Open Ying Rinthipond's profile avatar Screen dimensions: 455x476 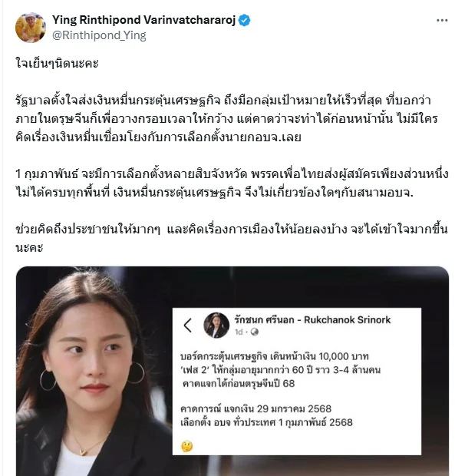pos(31,28)
